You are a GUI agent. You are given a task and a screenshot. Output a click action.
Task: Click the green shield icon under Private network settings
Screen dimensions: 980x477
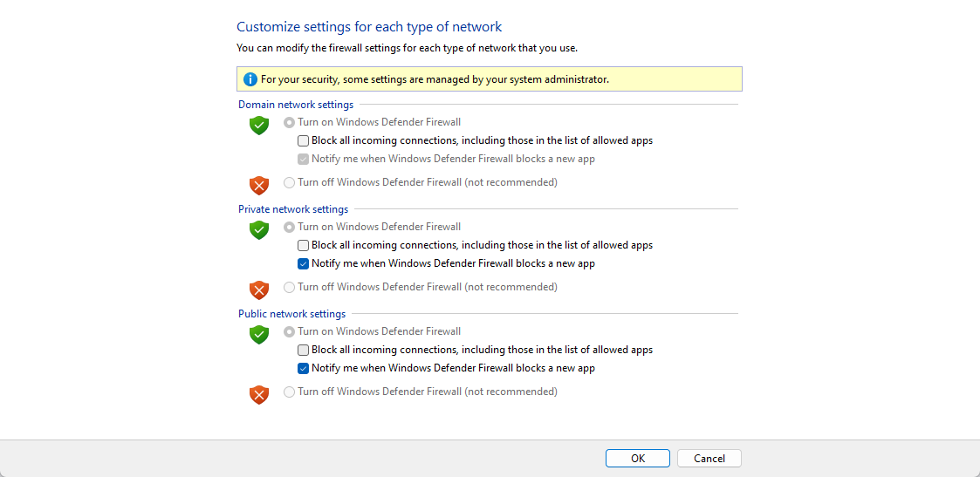tap(259, 229)
